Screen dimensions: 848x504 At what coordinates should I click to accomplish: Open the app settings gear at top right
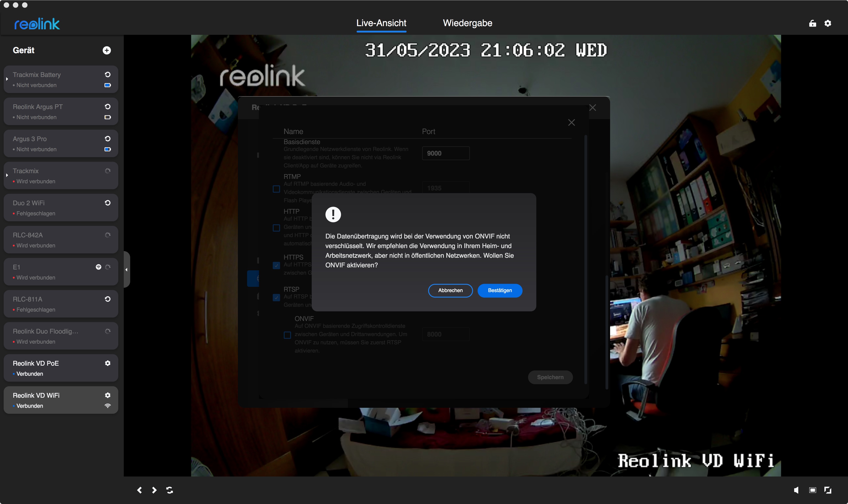point(828,23)
